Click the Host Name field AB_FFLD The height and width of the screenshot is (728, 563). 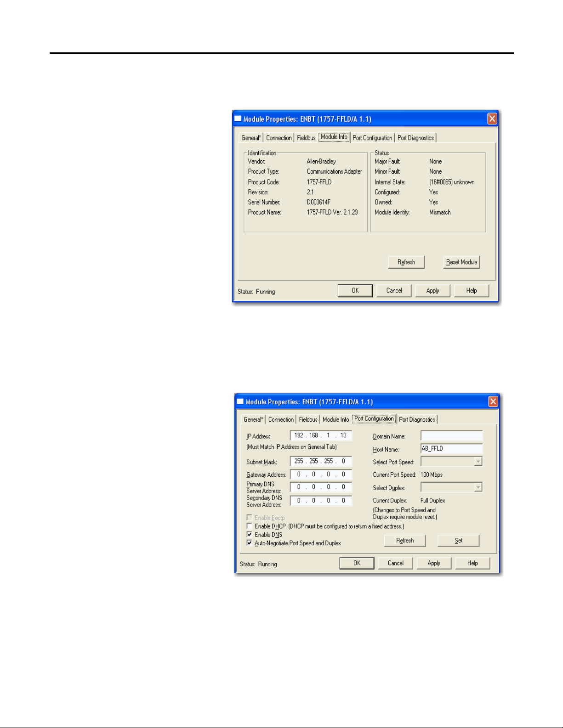tap(452, 449)
